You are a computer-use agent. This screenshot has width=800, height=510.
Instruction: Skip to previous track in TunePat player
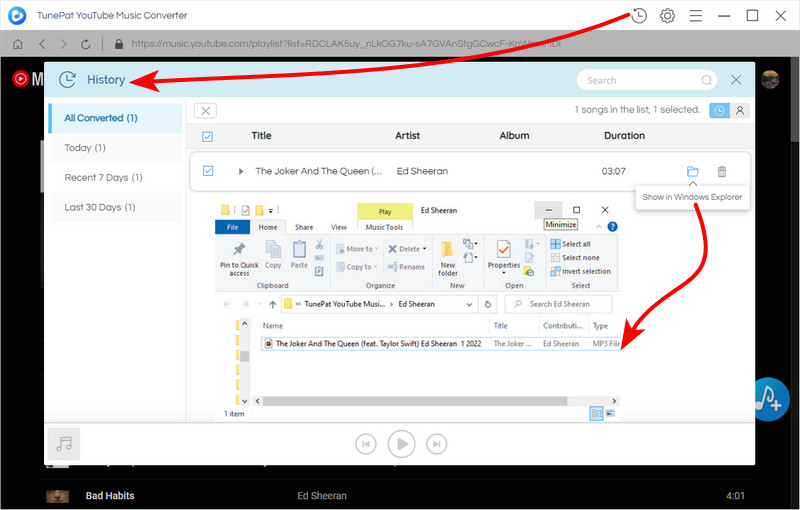366,444
